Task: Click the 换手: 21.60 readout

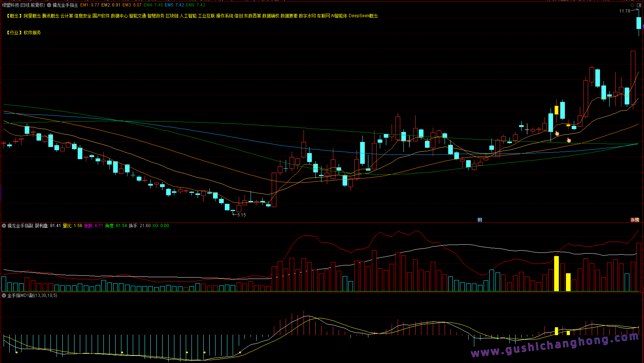Action: coord(140,226)
